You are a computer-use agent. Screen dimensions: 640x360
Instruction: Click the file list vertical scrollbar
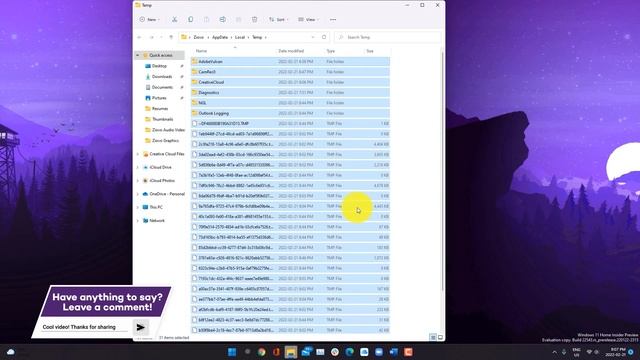coord(442,171)
